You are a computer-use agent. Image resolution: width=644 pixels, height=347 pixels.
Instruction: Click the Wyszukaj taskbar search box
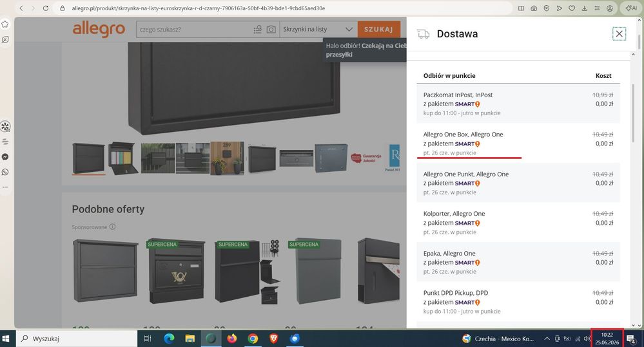click(77, 339)
